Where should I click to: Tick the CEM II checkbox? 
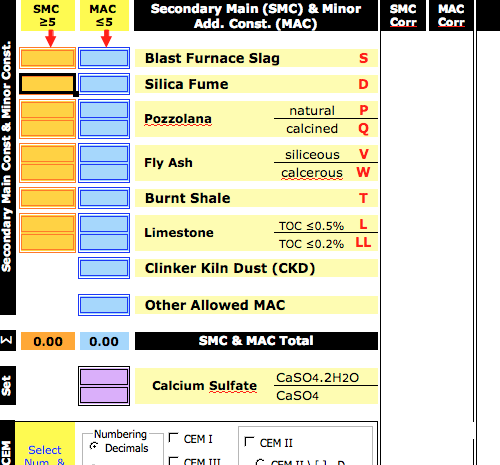[249, 442]
